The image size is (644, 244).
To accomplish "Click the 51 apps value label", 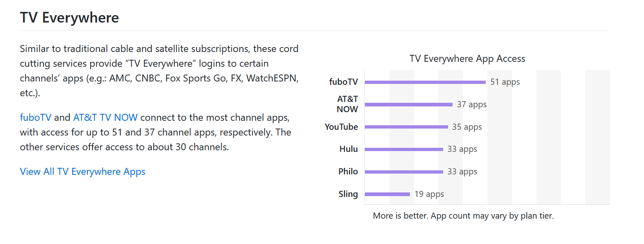I will 505,82.
